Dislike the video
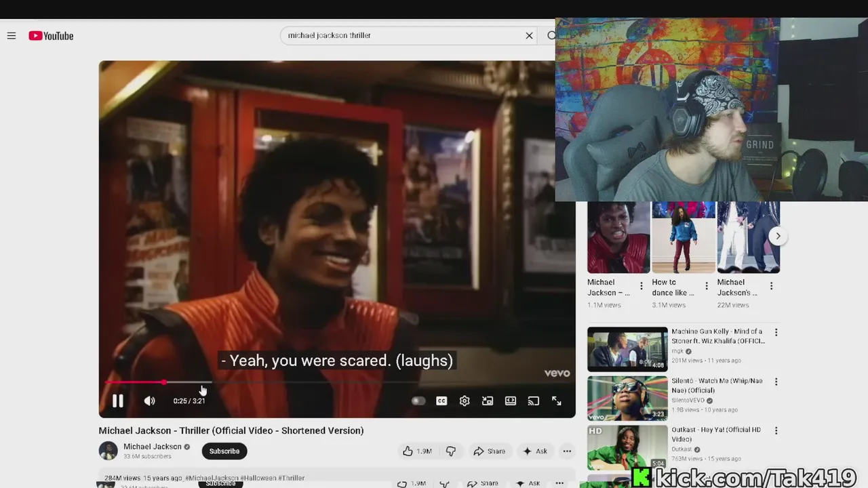Screen dimensions: 868x488 [451, 451]
